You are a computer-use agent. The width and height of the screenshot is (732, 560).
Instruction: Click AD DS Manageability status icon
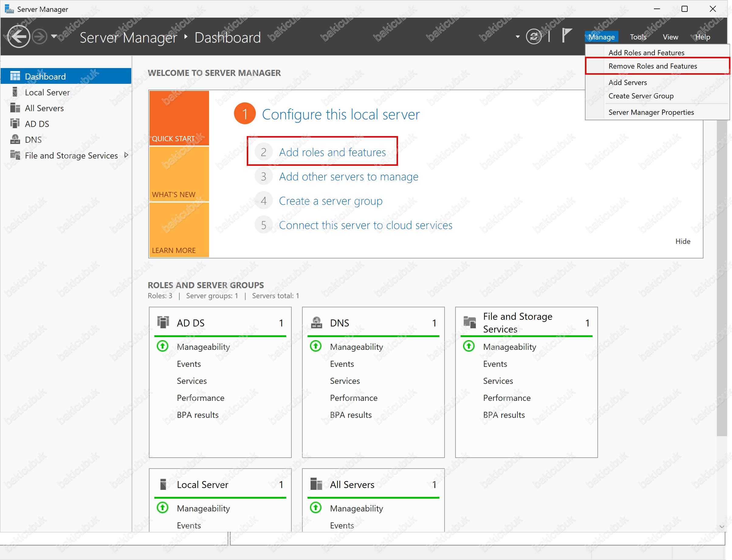click(162, 346)
